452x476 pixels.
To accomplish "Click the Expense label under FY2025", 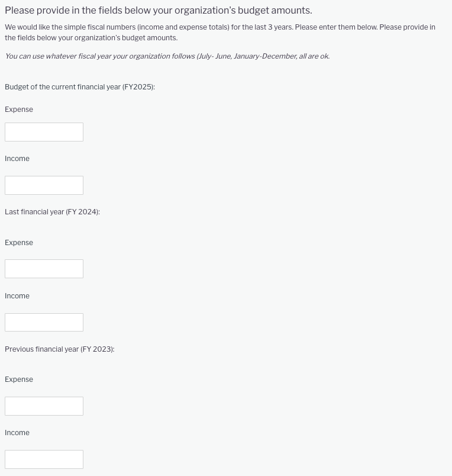I will click(19, 110).
